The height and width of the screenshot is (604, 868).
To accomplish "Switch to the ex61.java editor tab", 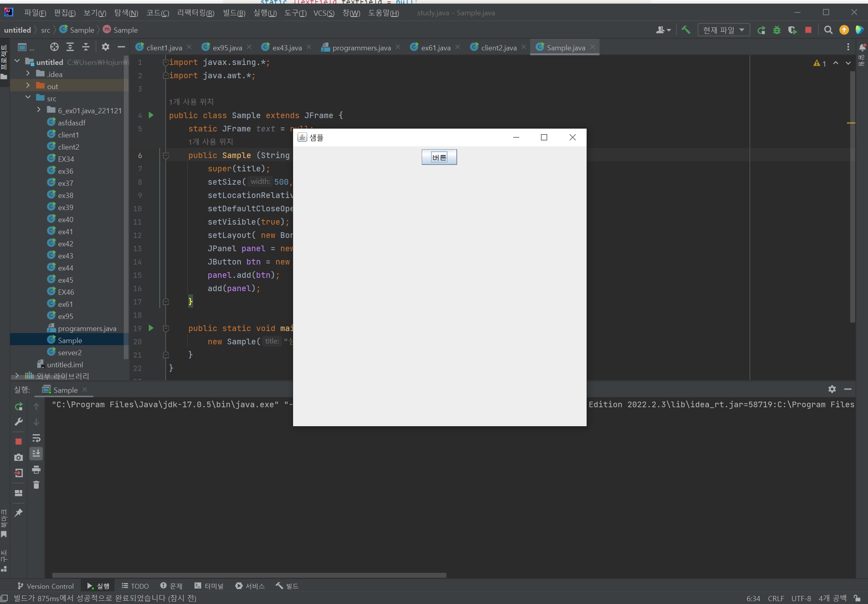I will click(435, 48).
